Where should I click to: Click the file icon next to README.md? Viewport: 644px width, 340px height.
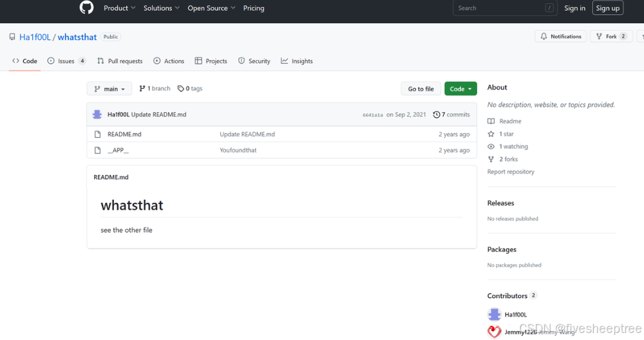(97, 135)
